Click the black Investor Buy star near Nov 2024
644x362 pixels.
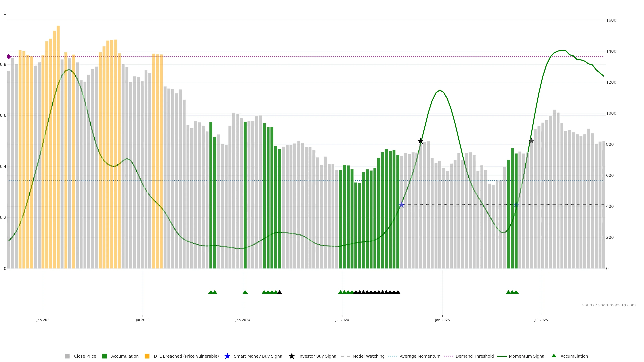tap(421, 141)
